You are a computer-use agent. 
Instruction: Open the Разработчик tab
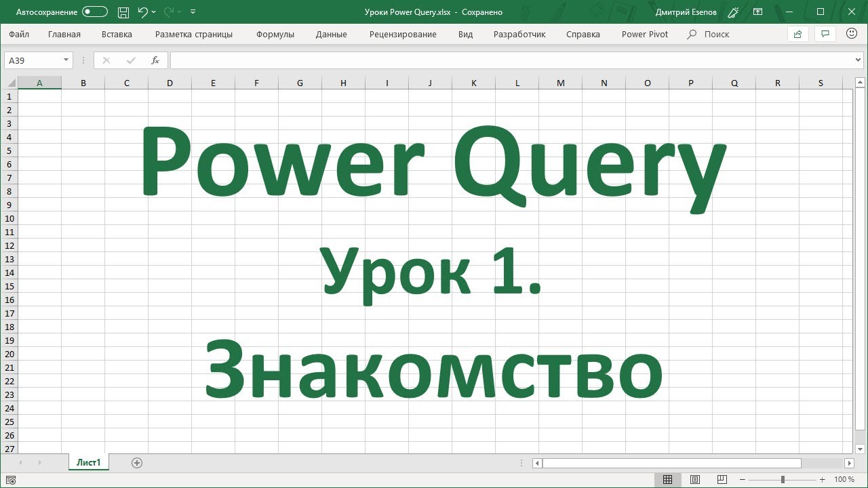(x=519, y=34)
